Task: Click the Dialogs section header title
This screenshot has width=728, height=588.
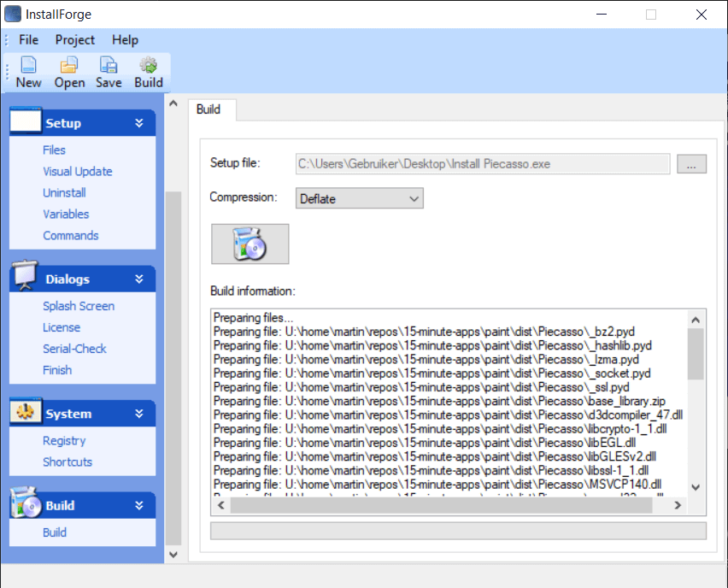Action: pos(68,279)
